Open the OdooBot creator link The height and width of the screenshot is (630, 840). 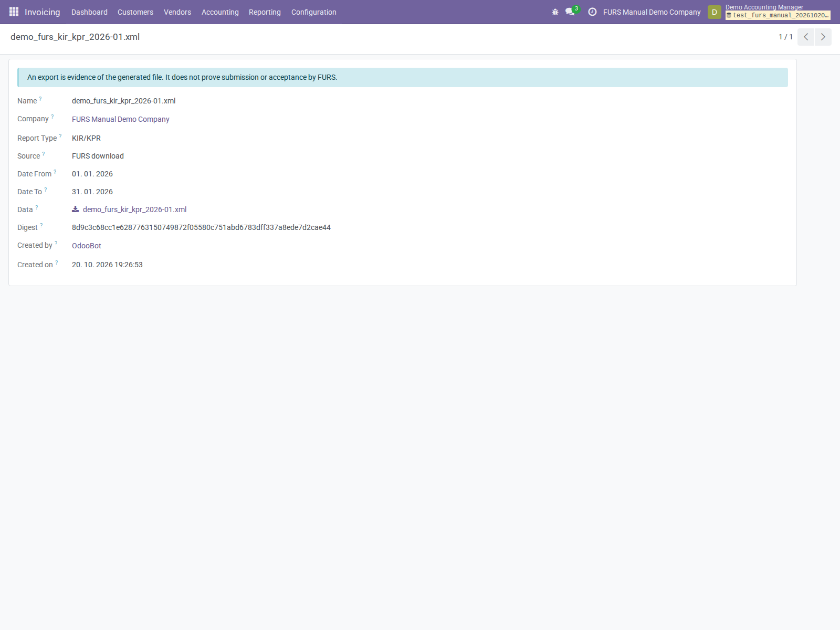(87, 246)
